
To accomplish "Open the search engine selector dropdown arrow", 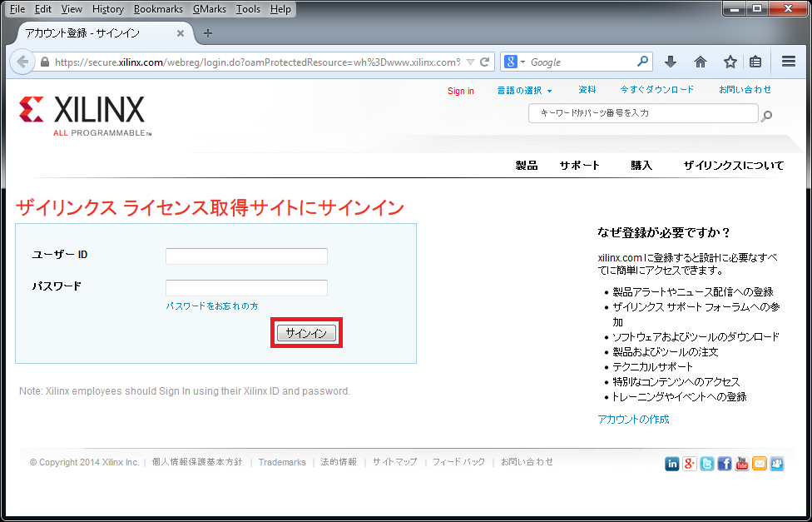I will (x=522, y=62).
